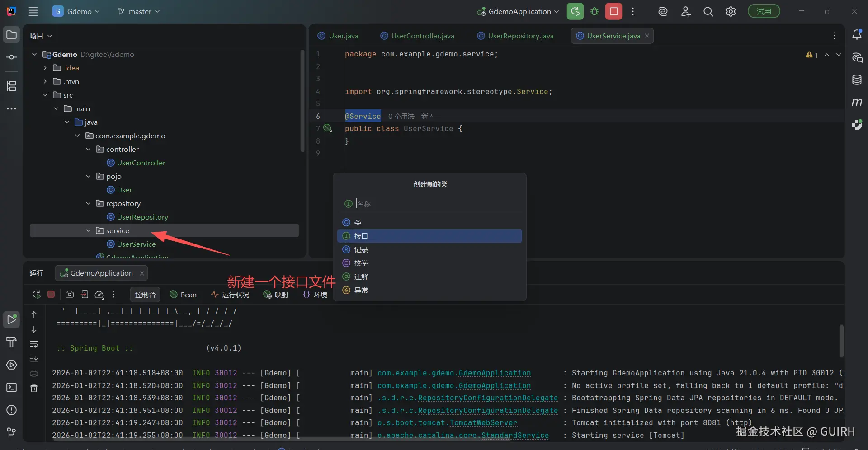Open the Services tool window icon
The image size is (868, 450).
pos(12,365)
